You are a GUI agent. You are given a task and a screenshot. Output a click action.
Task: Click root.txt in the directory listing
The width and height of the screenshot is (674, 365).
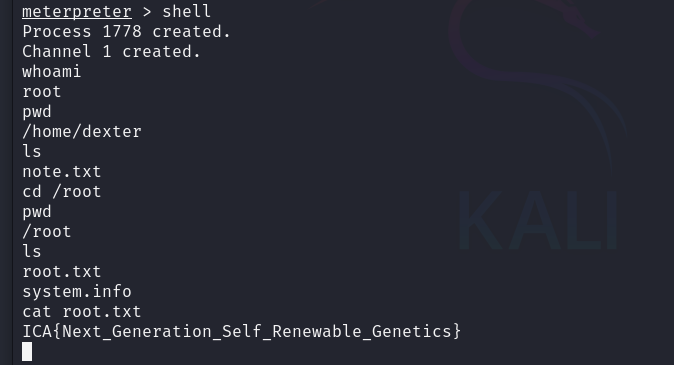[x=61, y=272]
